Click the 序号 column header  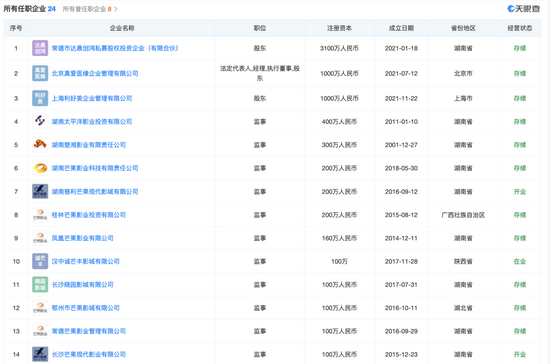point(16,28)
